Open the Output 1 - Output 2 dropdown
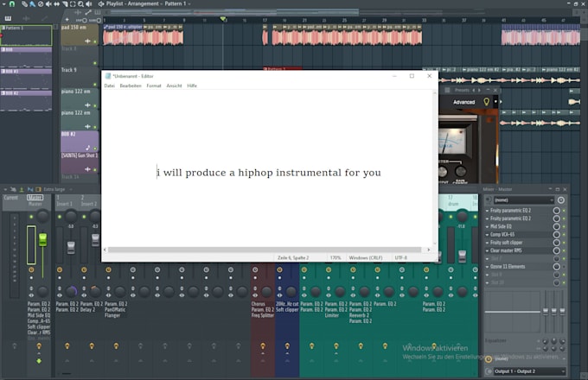Viewport: 588px width, 380px height. [530, 371]
